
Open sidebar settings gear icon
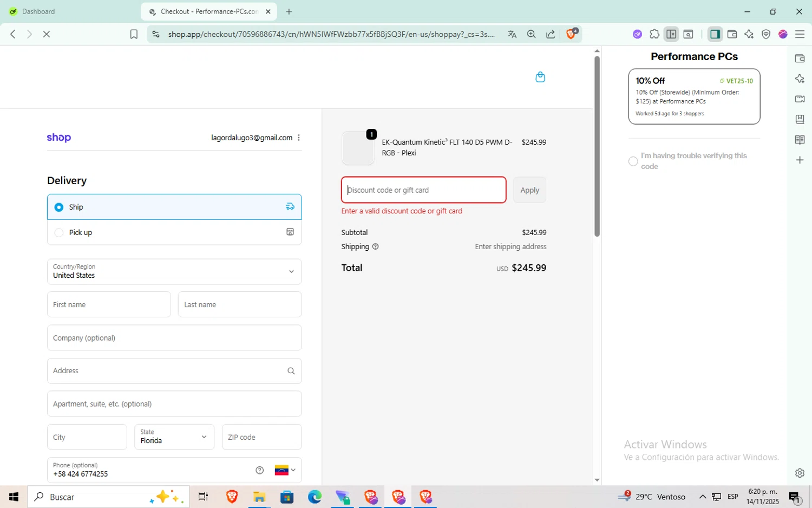tap(800, 473)
